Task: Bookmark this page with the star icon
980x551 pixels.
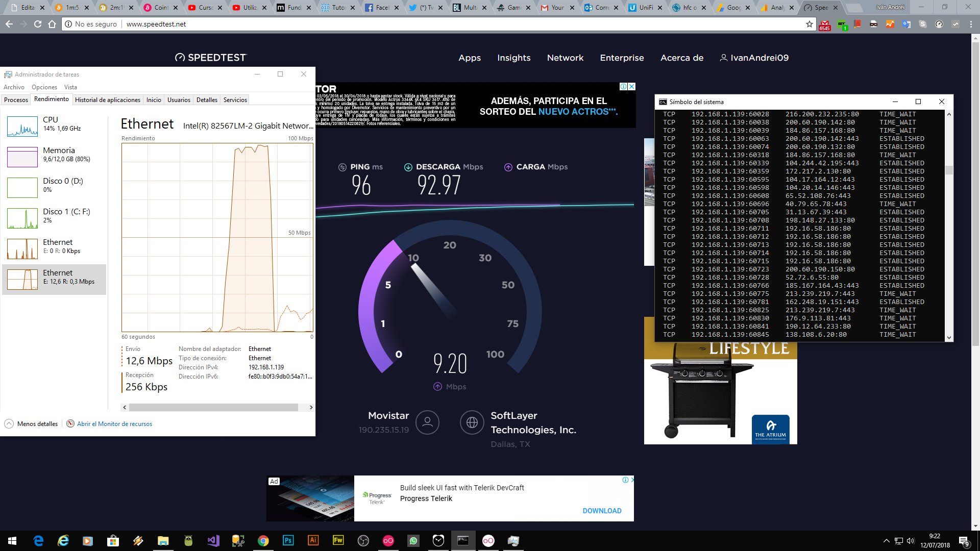Action: (810, 24)
